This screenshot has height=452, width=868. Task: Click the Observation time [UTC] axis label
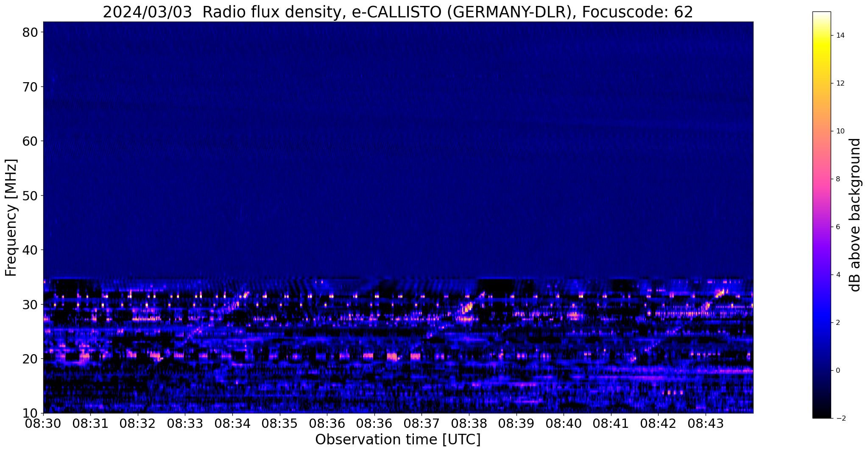click(x=398, y=440)
